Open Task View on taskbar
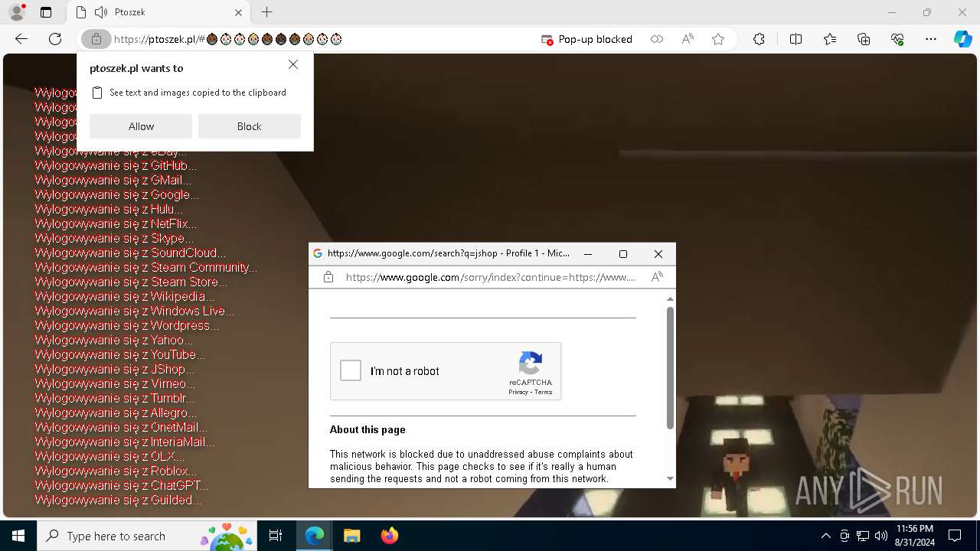Screen dimensions: 980x551 pyautogui.click(x=276, y=536)
